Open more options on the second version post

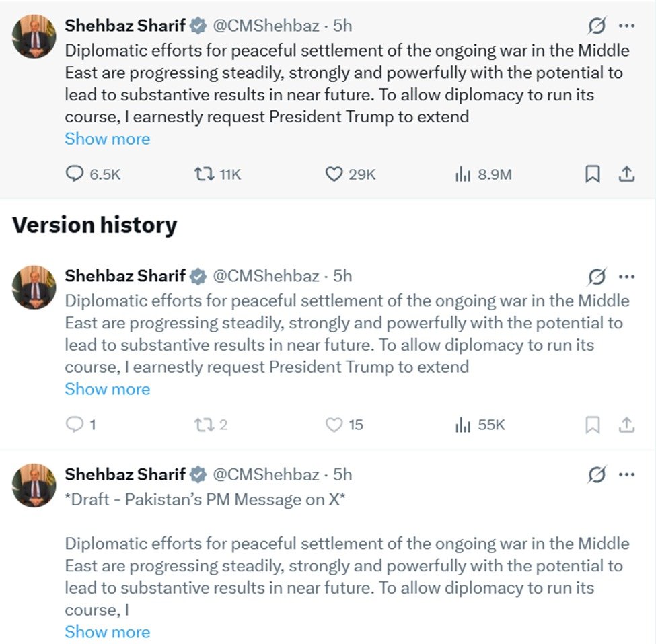(x=626, y=277)
